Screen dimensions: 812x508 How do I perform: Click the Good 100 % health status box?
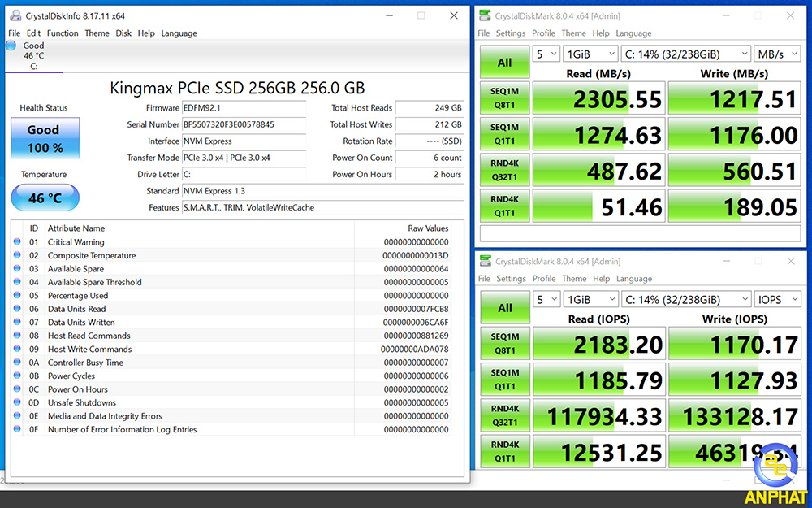(45, 138)
